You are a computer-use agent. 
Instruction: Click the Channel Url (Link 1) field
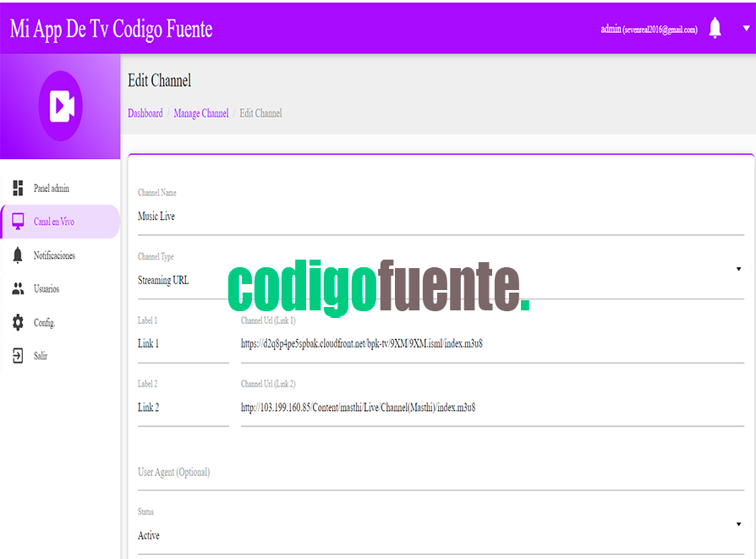click(490, 344)
